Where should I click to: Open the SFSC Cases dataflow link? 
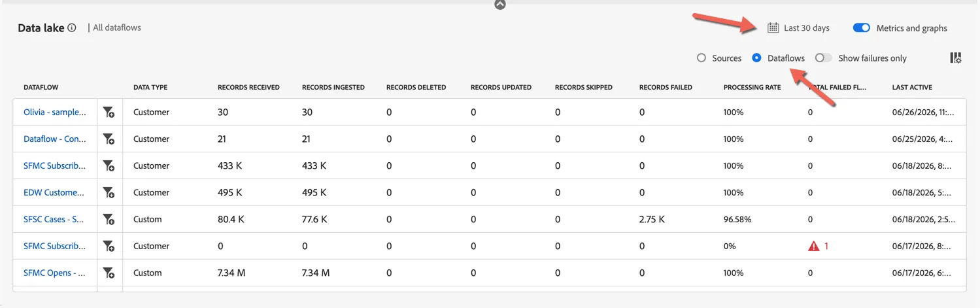point(54,220)
